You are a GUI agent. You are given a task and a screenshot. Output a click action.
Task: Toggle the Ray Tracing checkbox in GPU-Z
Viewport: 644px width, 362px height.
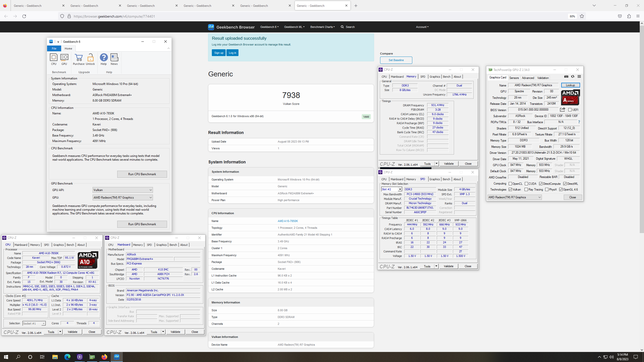coord(526,190)
